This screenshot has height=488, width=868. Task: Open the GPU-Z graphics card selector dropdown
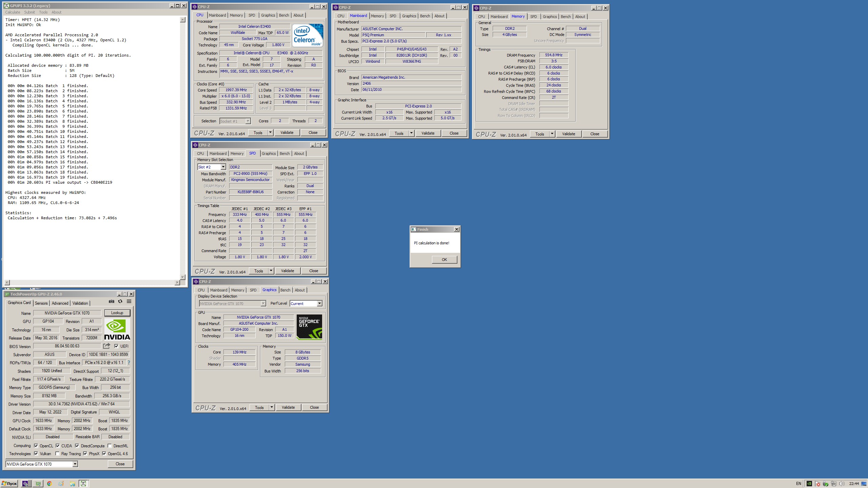[x=75, y=464]
